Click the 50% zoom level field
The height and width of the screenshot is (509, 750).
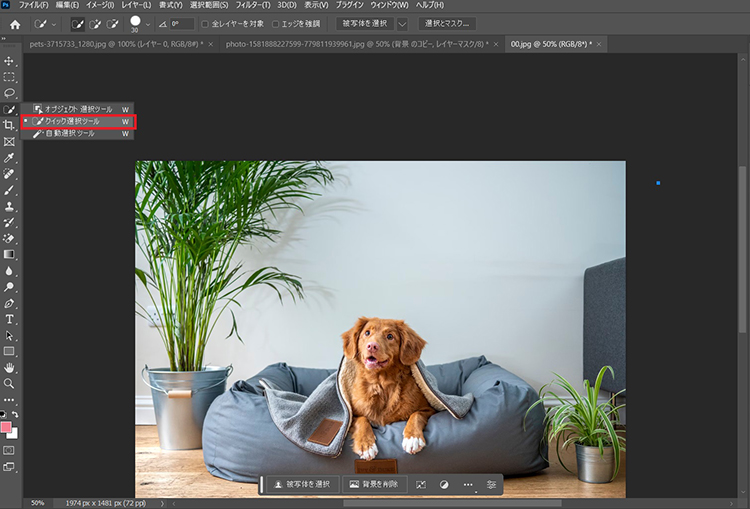(37, 503)
